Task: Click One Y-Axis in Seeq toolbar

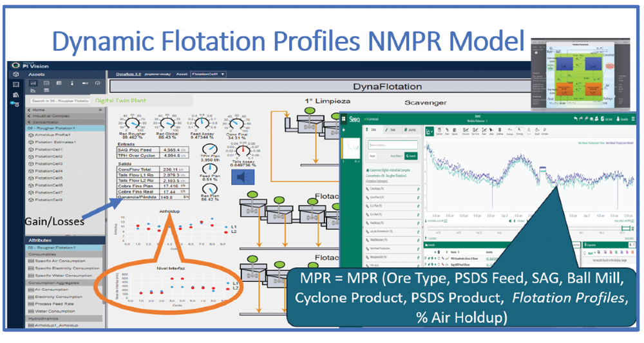Action: pos(475,131)
